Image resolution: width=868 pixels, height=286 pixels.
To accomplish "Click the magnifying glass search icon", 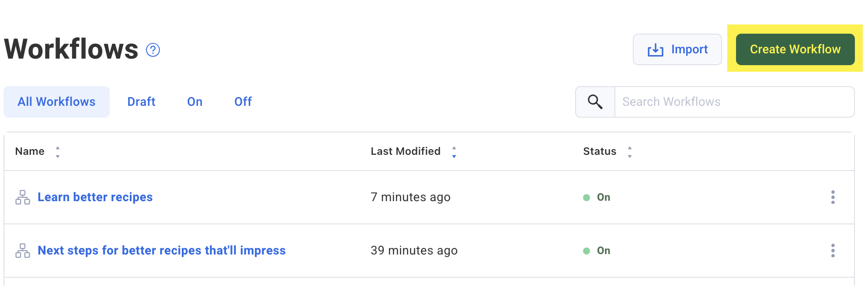I will coord(594,101).
